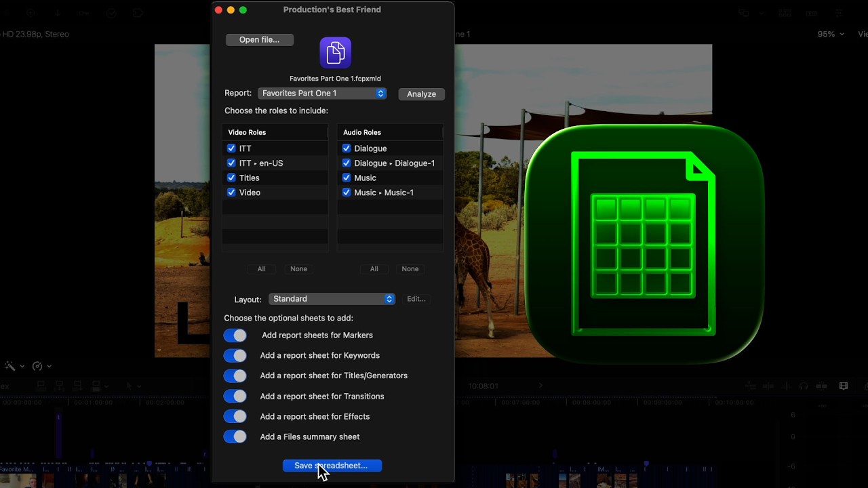
Task: Uncheck the ITT video role
Action: (x=231, y=148)
